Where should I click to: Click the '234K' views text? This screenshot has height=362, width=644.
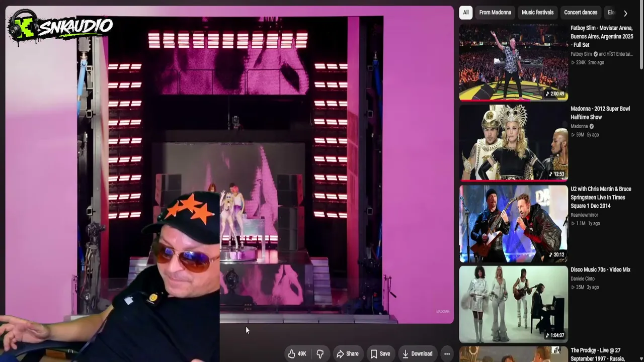click(x=581, y=62)
